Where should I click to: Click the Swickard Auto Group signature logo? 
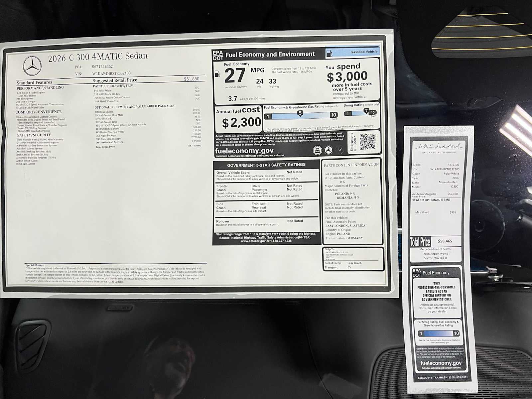pos(439,148)
